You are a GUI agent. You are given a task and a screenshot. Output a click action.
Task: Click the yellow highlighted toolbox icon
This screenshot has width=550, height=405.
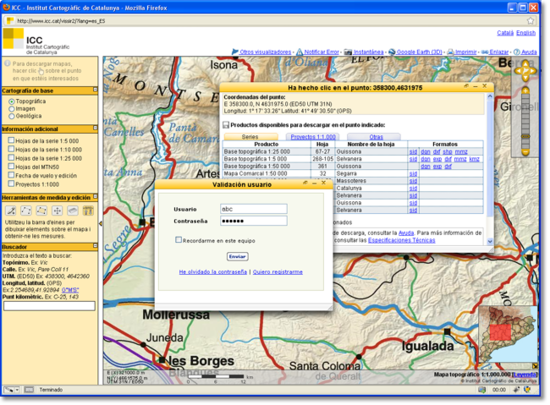pos(88,210)
